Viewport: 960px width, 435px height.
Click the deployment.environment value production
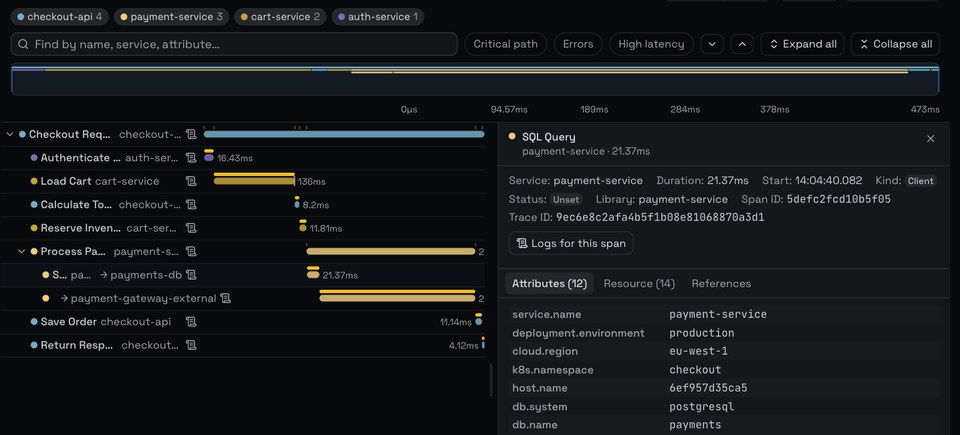tap(702, 333)
